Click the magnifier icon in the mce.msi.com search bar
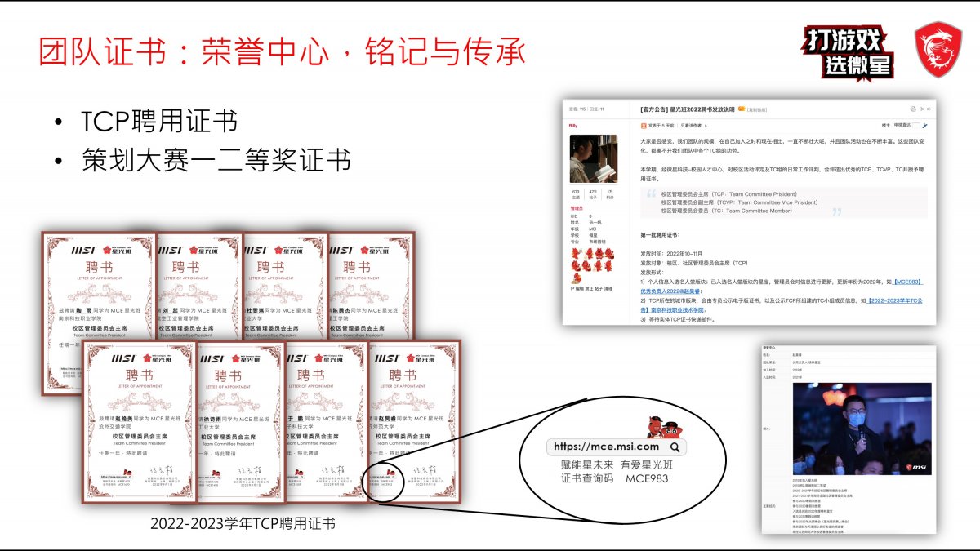The height and width of the screenshot is (551, 980). 675,447
